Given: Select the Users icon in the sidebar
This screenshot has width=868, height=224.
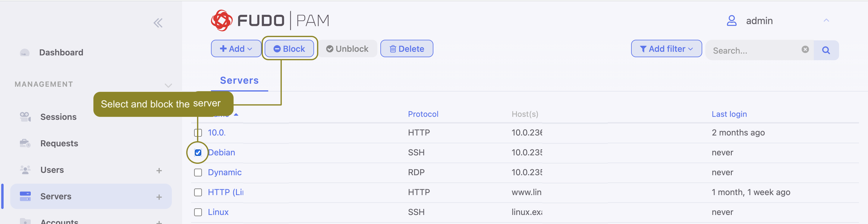Looking at the screenshot, I should click(x=25, y=170).
